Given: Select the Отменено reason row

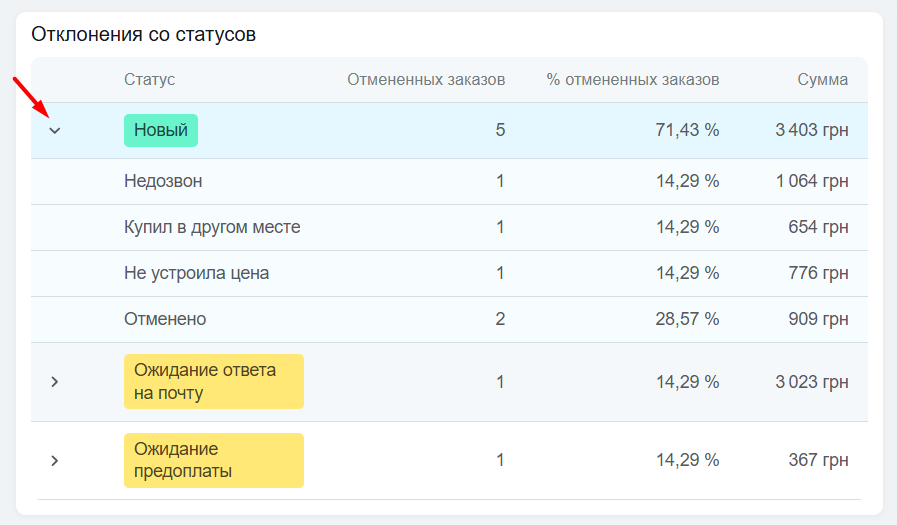Looking at the screenshot, I should click(x=165, y=319).
